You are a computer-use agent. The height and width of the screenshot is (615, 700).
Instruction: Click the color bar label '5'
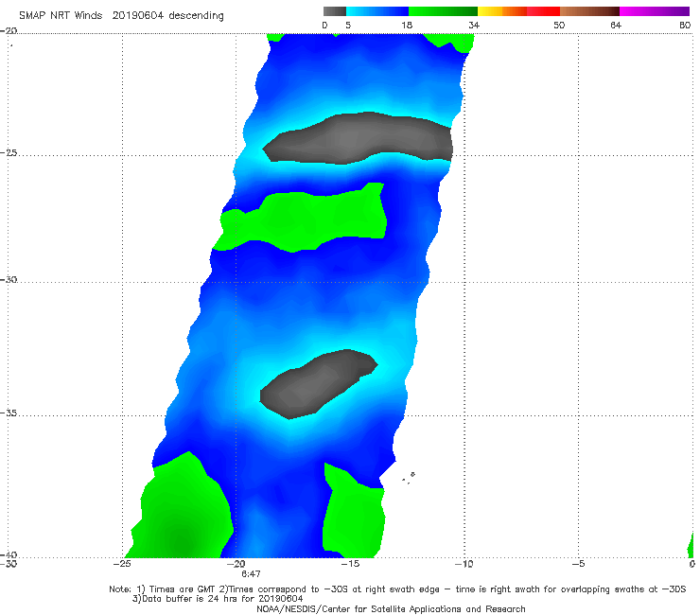tap(348, 25)
